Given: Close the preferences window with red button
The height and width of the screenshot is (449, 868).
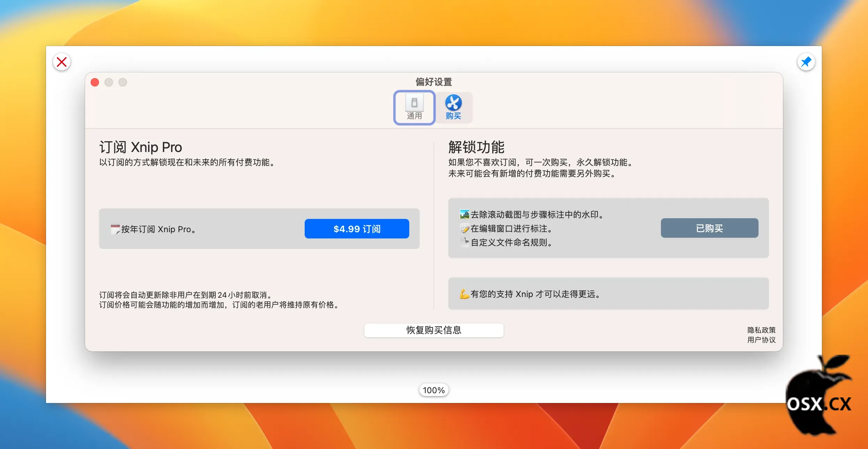Looking at the screenshot, I should 95,82.
